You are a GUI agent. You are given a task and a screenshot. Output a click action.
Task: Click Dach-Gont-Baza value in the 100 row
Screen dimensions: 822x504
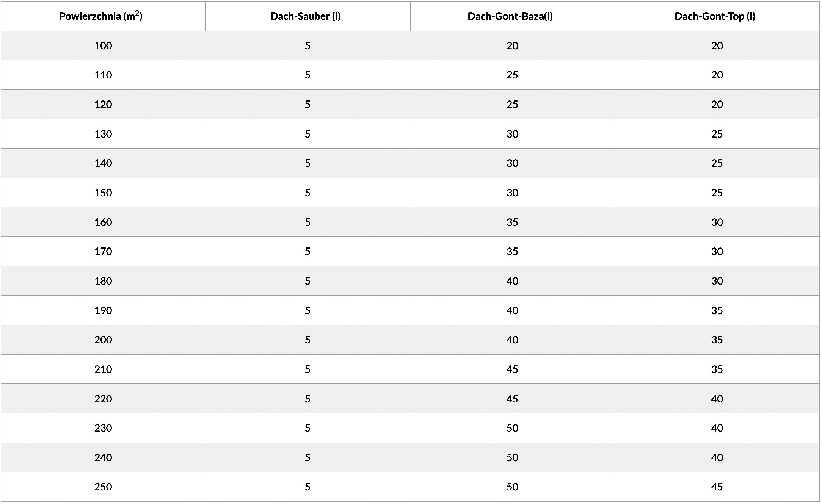tap(512, 46)
